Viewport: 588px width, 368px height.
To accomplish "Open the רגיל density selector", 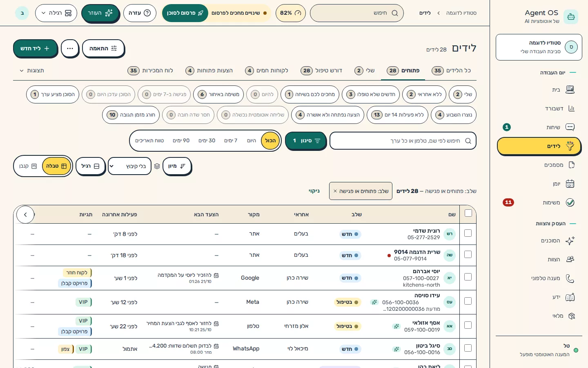I will pos(90,166).
